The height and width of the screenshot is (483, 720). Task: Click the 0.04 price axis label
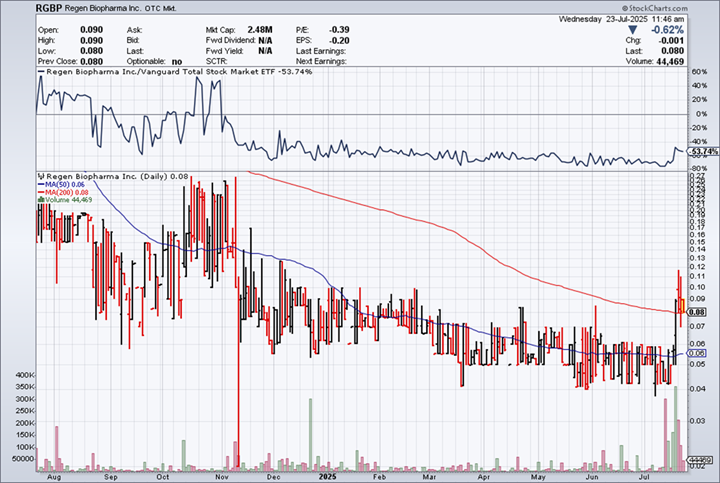click(698, 388)
